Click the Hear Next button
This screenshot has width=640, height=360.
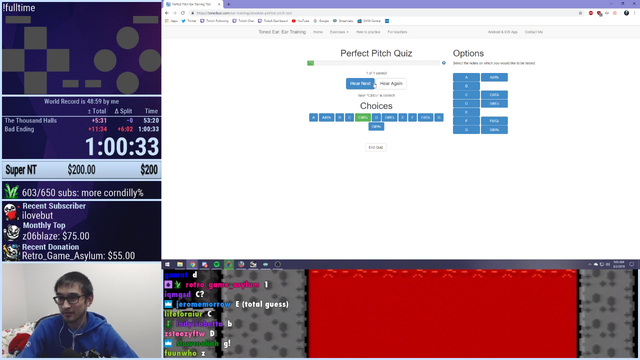pyautogui.click(x=360, y=83)
